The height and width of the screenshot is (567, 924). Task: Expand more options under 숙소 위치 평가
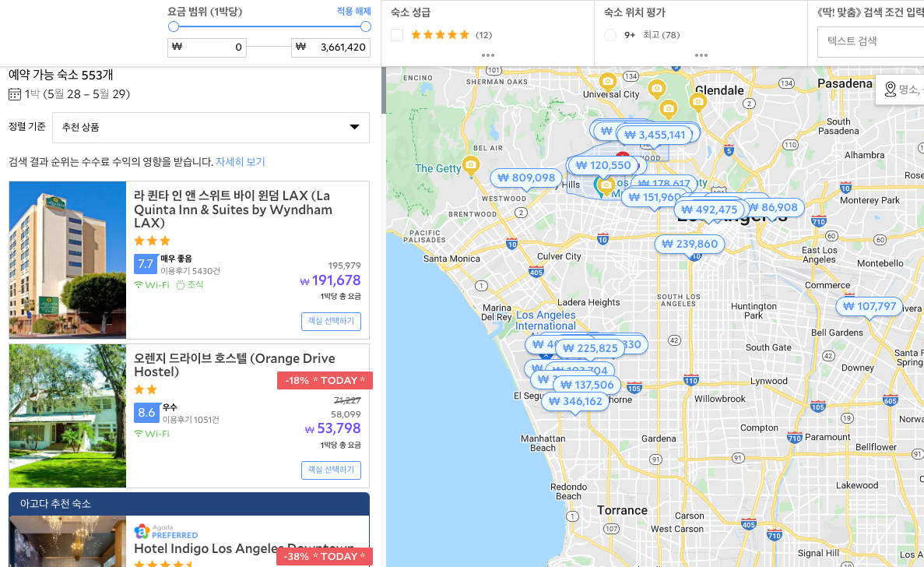[x=701, y=55]
